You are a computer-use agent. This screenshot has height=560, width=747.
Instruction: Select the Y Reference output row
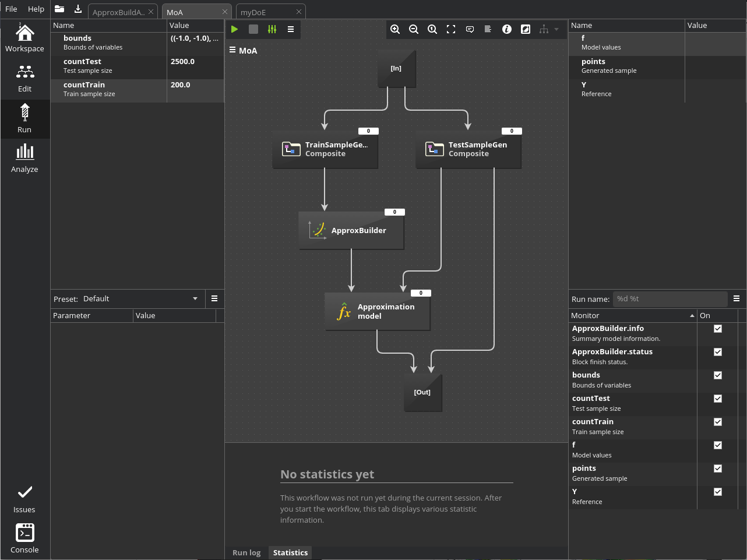pyautogui.click(x=657, y=91)
